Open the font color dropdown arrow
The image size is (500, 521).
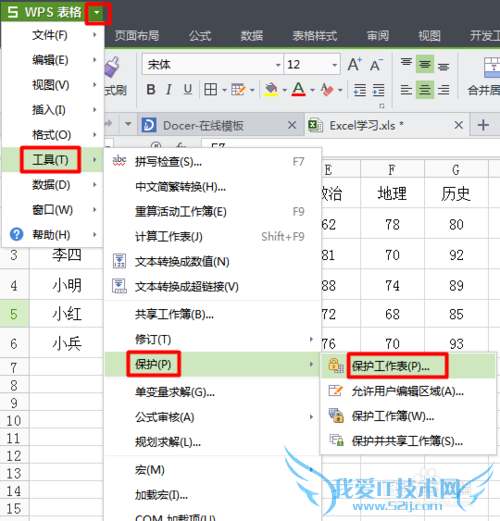(x=312, y=90)
